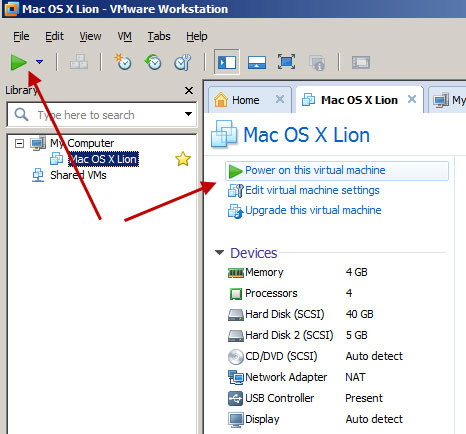
Task: Open the View menu
Action: pyautogui.click(x=90, y=36)
